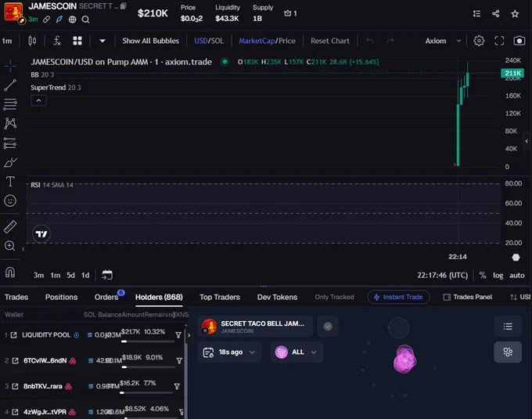Viewport: 532px width, 419px height.
Task: Open the SECRET TACO BELL JAM token card
Action: pos(256,327)
